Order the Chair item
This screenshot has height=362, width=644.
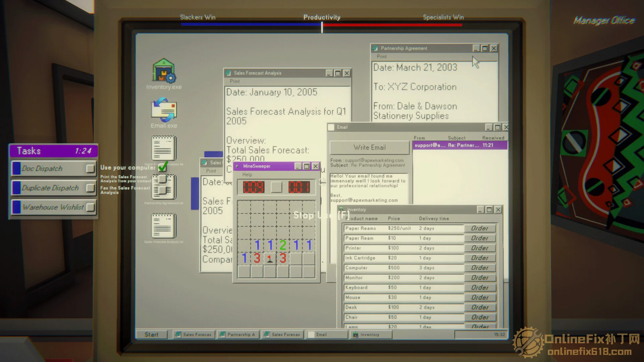pos(480,317)
